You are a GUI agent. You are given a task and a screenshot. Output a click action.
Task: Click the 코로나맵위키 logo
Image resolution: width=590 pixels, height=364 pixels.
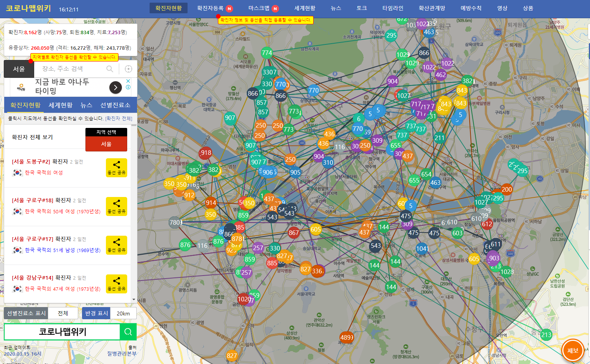(x=28, y=8)
